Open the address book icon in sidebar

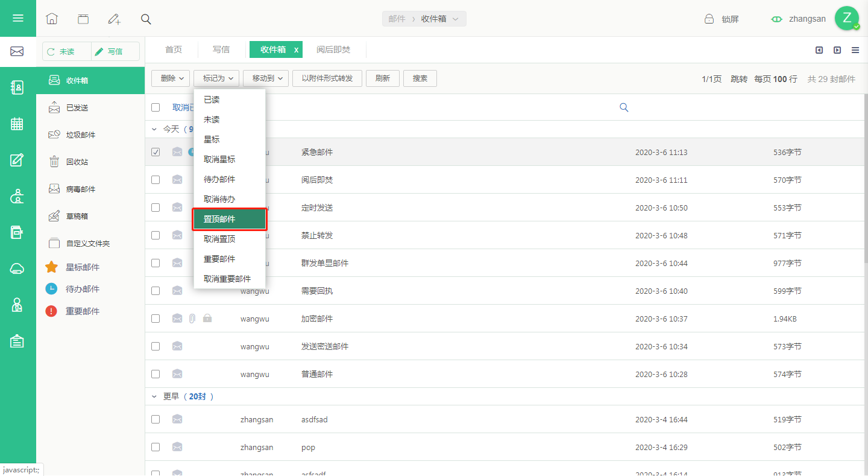click(x=17, y=87)
